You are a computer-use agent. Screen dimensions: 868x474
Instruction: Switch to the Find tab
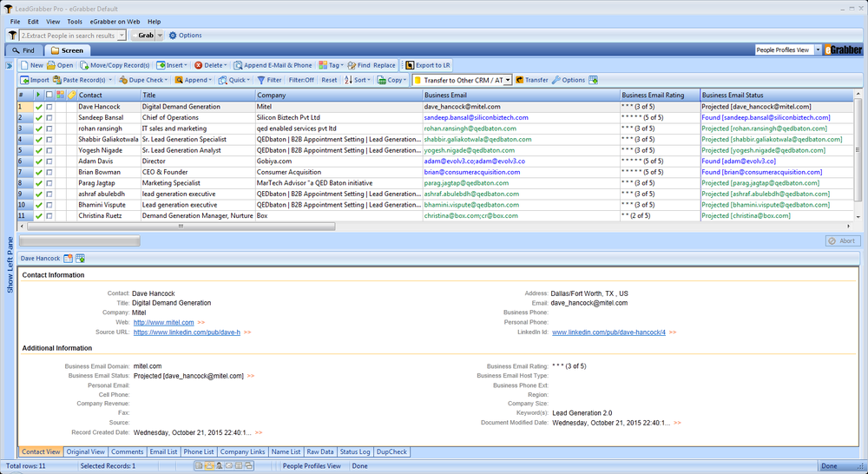[x=23, y=50]
